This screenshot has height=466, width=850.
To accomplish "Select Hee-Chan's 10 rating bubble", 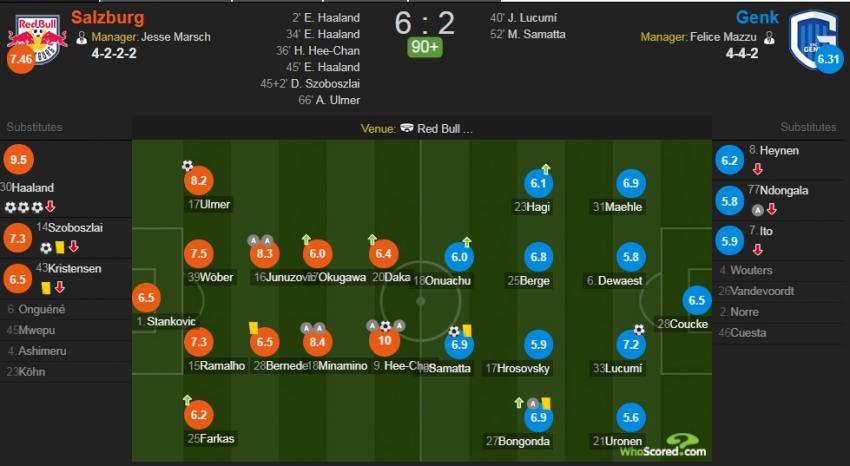I will [x=384, y=340].
